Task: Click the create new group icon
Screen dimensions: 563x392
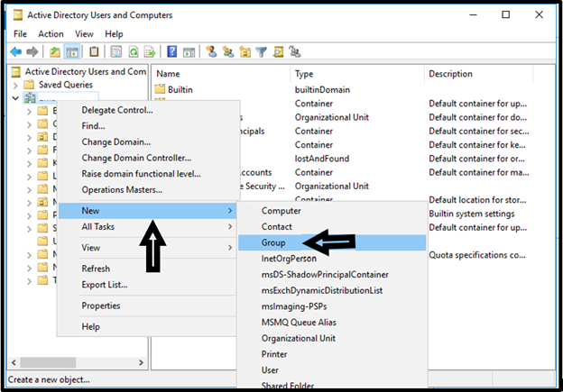Action: tap(228, 52)
